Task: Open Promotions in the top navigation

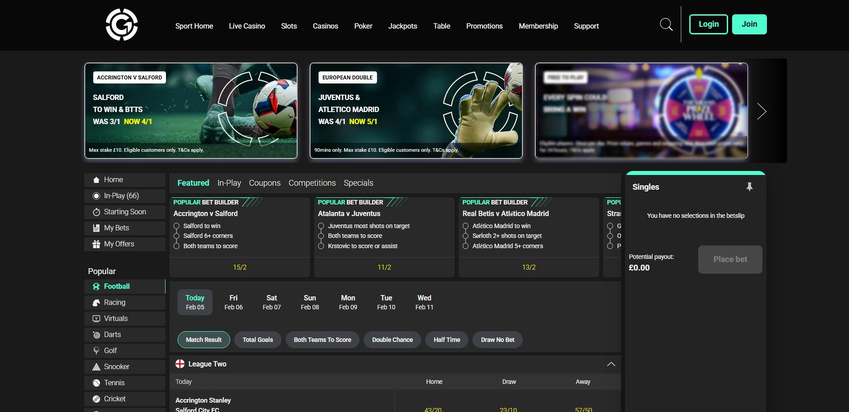Action: 485,26
